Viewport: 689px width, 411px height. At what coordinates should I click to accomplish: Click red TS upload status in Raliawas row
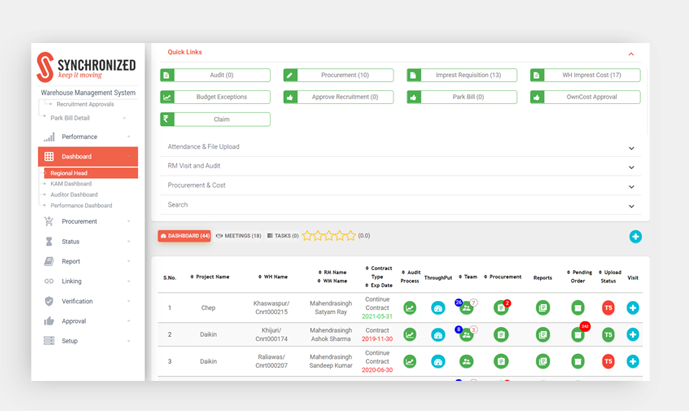608,361
